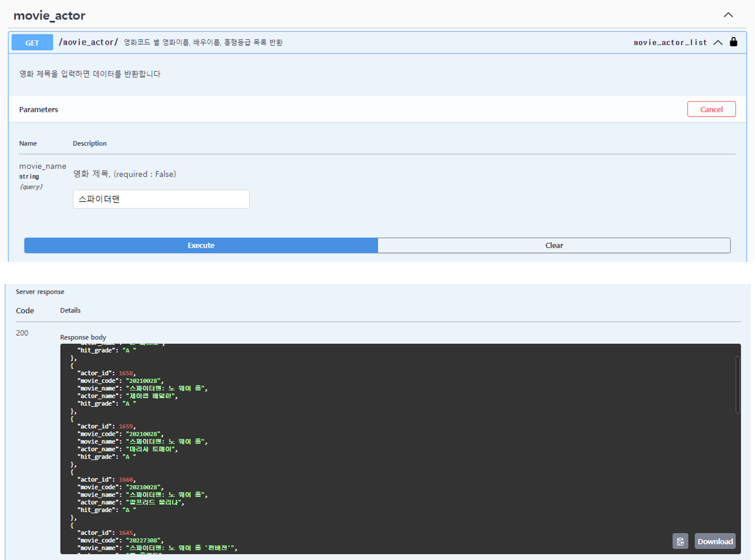Click the Description column header
The height and width of the screenshot is (560, 755).
pos(90,143)
